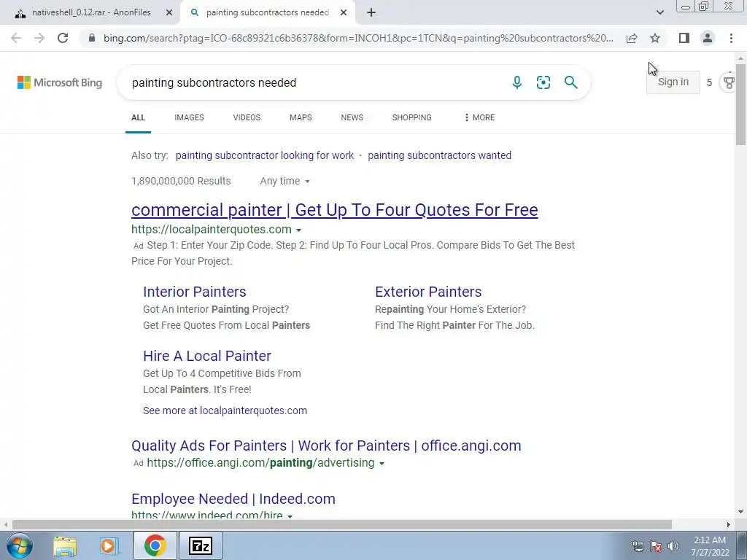Close the painting subcontractors tab
Viewport: 747px width, 560px height.
(344, 13)
